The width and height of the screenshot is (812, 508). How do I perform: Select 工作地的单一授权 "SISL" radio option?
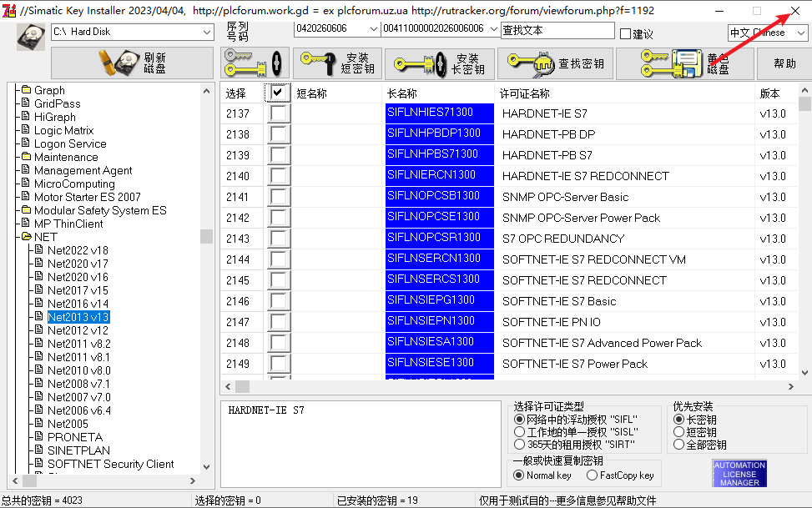[519, 432]
